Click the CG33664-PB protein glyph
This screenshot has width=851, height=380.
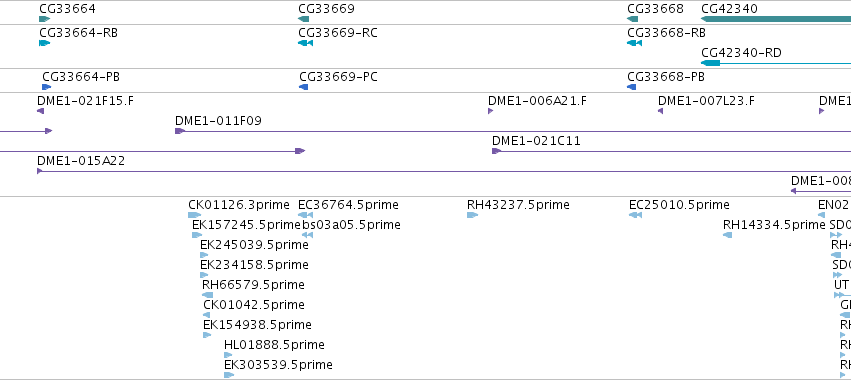47,87
